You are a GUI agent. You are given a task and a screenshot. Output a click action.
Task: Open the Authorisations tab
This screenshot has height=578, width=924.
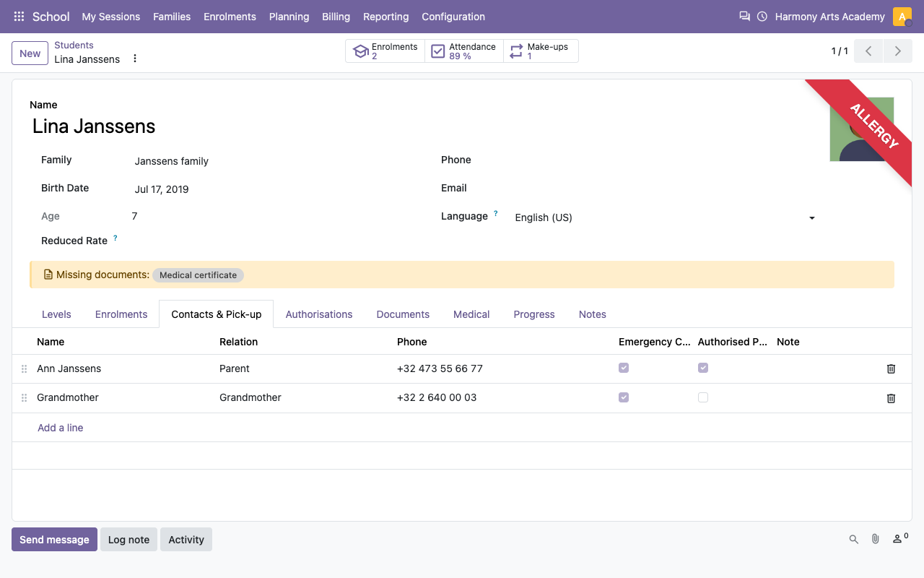click(x=319, y=314)
